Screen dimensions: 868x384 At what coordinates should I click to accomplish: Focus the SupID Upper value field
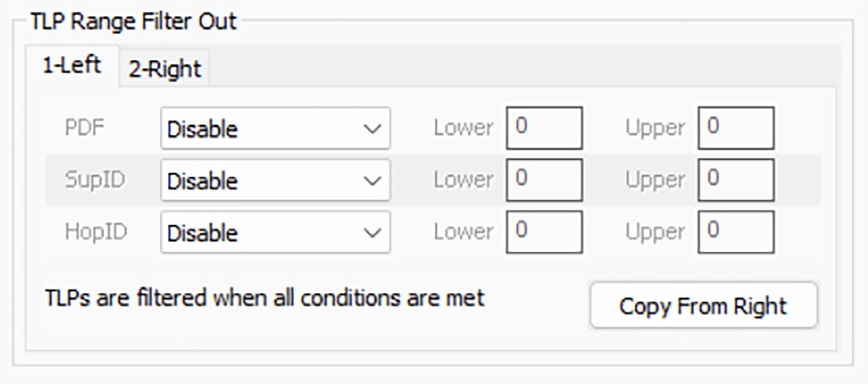pyautogui.click(x=736, y=180)
